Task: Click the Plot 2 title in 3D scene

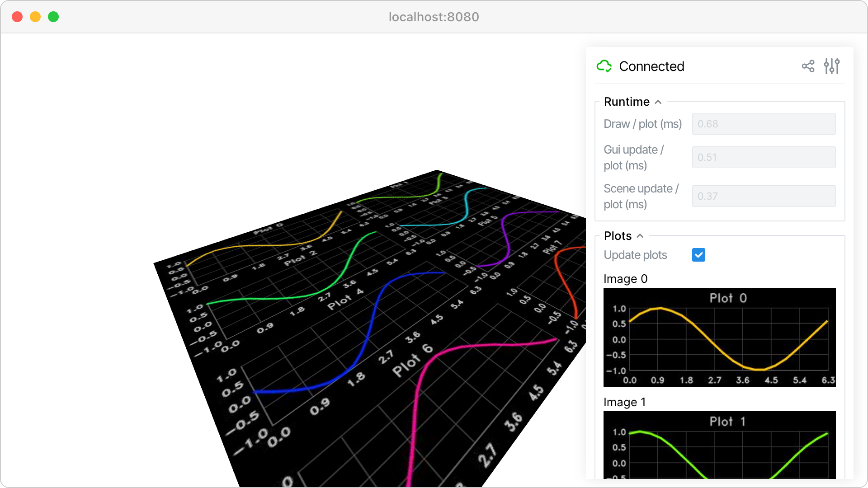Action: [x=300, y=258]
